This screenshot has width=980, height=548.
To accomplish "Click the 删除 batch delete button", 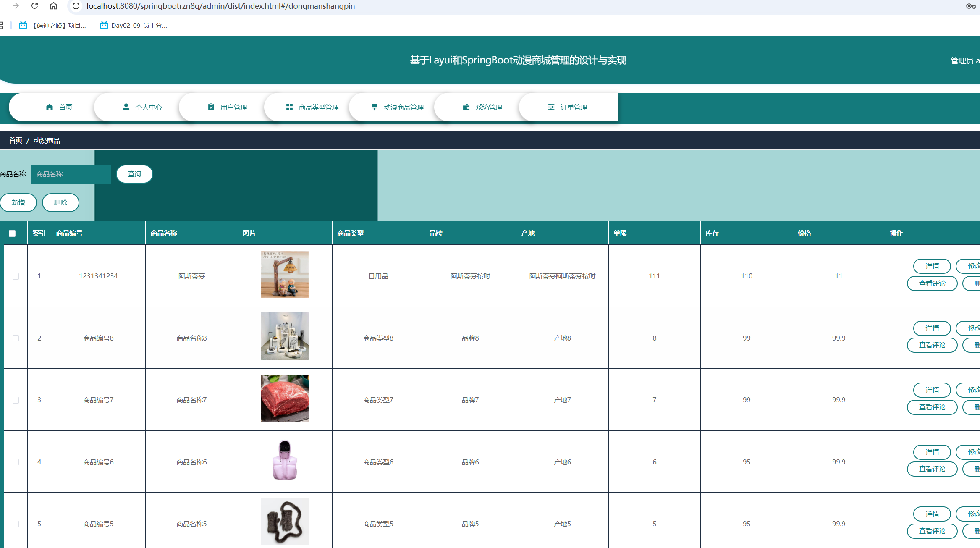I will click(60, 202).
